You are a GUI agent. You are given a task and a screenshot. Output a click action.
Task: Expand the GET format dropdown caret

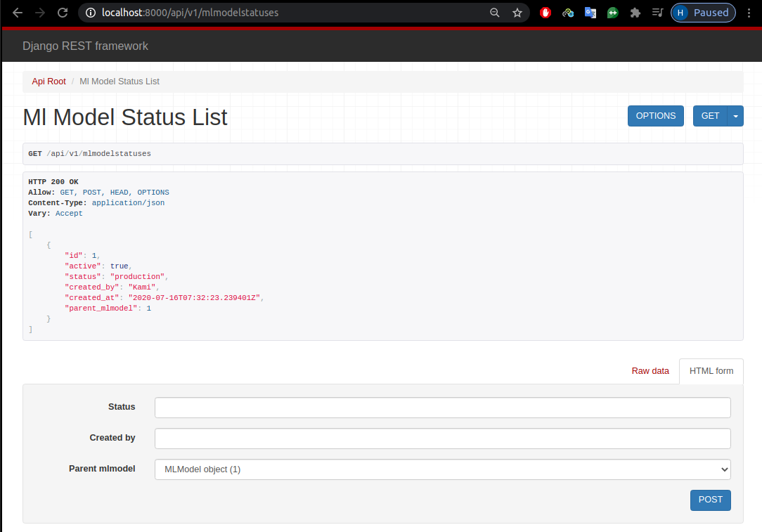pyautogui.click(x=736, y=116)
